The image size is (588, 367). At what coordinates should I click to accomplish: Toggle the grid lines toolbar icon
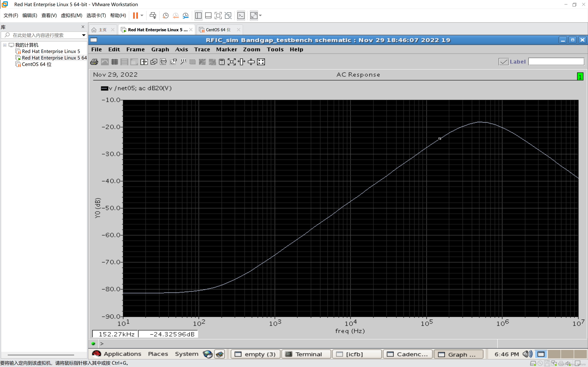(x=115, y=62)
